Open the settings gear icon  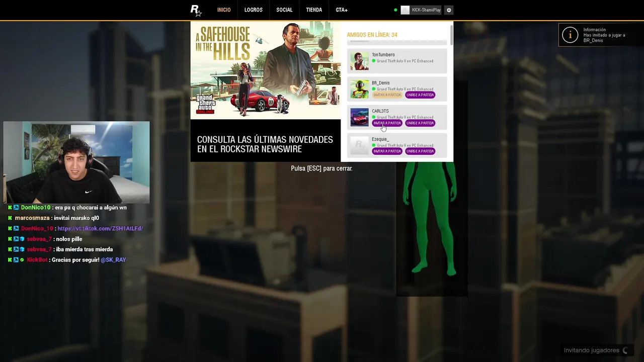pos(449,10)
